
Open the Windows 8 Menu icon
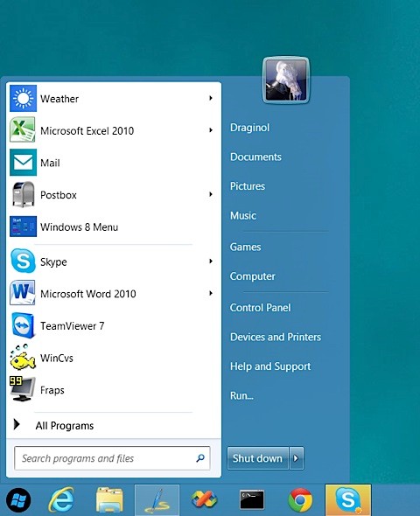tap(23, 227)
